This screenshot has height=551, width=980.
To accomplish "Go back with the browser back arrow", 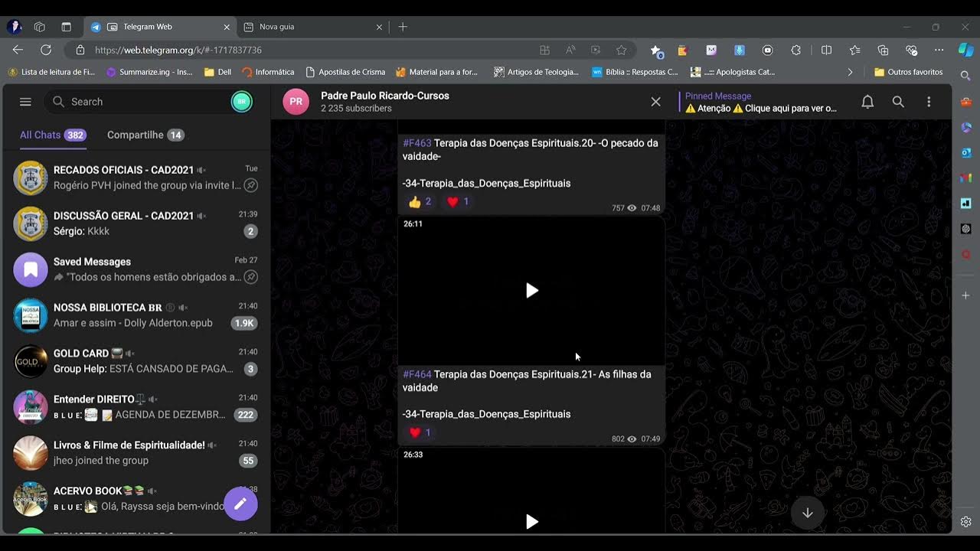I will tap(18, 50).
